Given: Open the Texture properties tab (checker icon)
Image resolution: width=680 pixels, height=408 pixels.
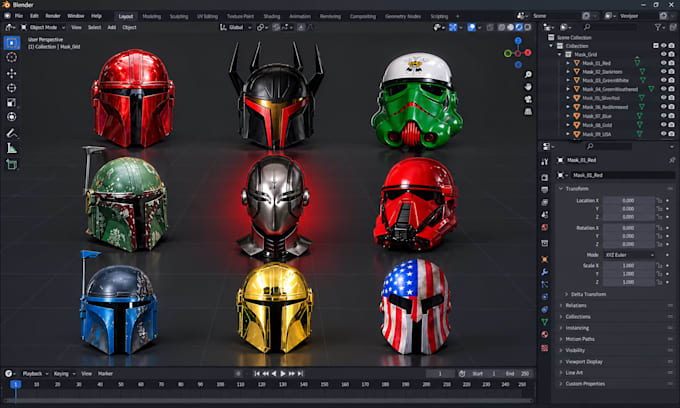Looking at the screenshot, I should coord(545,348).
